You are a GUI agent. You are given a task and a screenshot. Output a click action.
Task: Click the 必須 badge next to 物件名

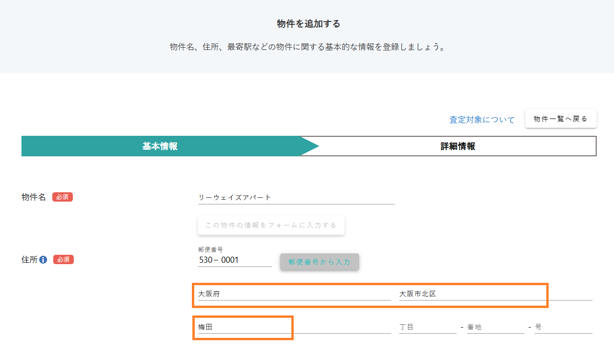click(63, 197)
